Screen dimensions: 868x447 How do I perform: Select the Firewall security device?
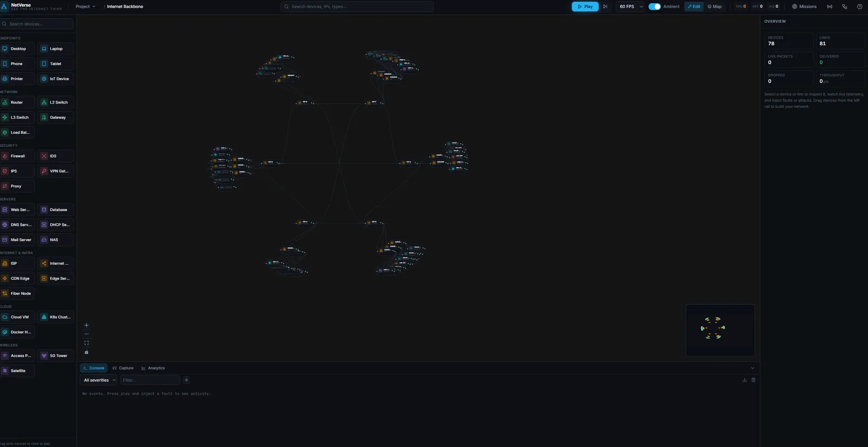click(17, 156)
